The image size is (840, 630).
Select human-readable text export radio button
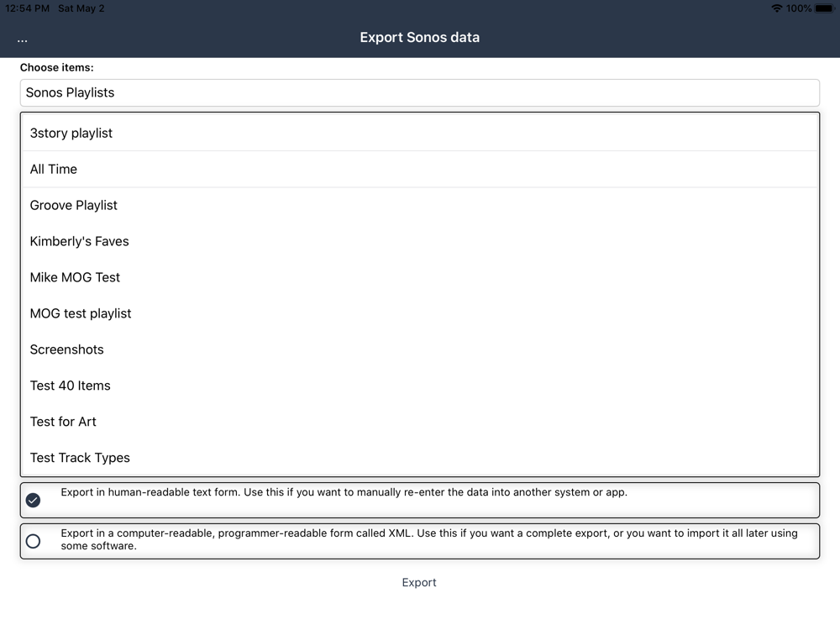(x=34, y=500)
